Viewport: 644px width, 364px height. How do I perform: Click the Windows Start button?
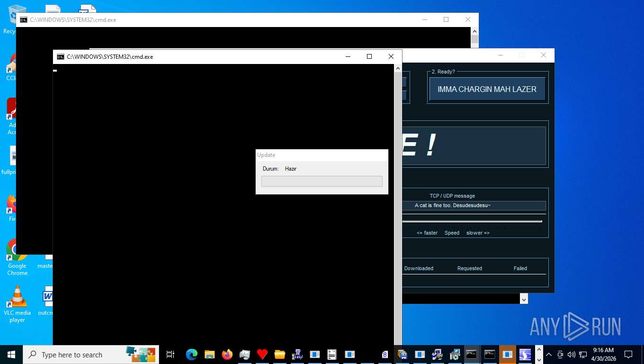(11, 355)
